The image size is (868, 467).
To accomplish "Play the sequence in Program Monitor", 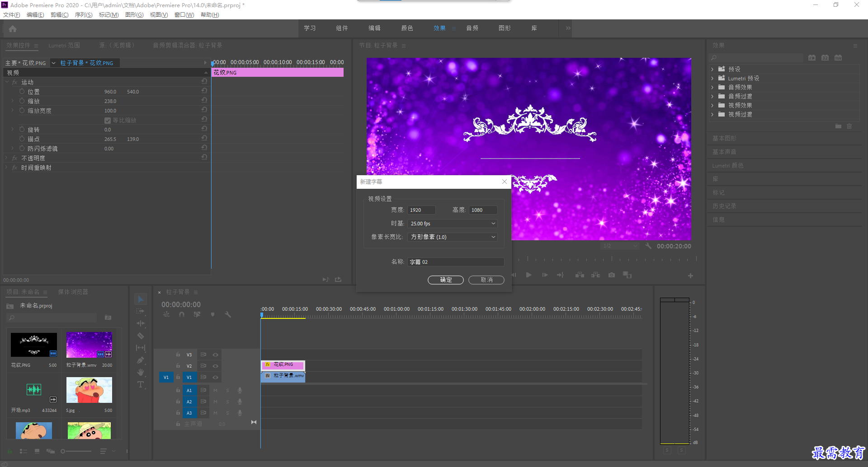I will [x=529, y=275].
